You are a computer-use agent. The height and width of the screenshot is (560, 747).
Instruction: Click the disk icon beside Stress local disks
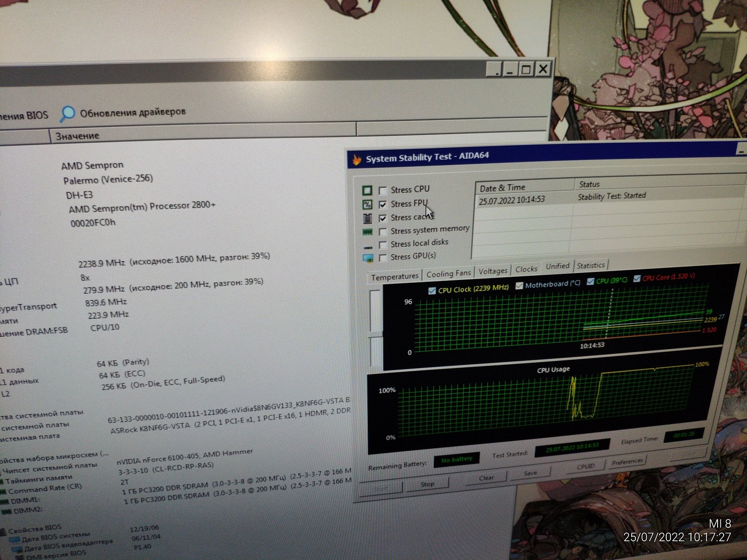368,247
